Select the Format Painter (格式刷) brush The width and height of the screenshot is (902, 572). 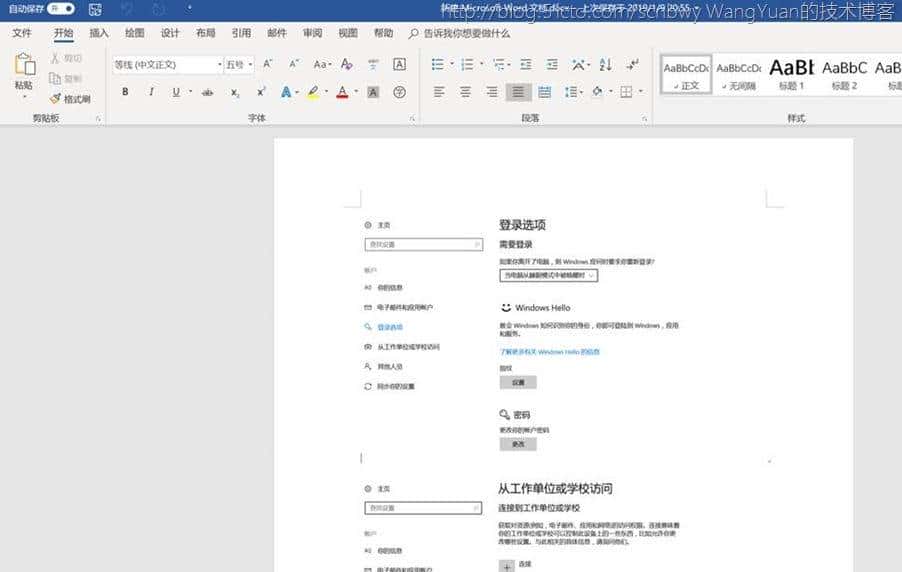click(x=55, y=98)
